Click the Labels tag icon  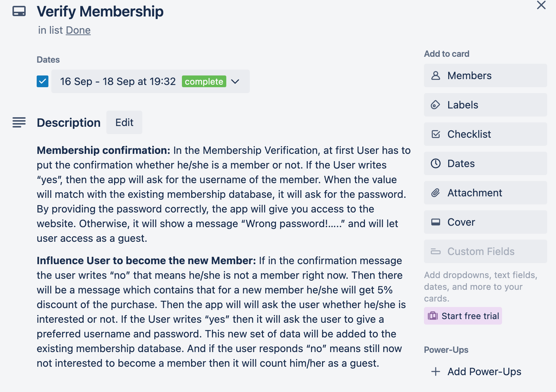435,105
